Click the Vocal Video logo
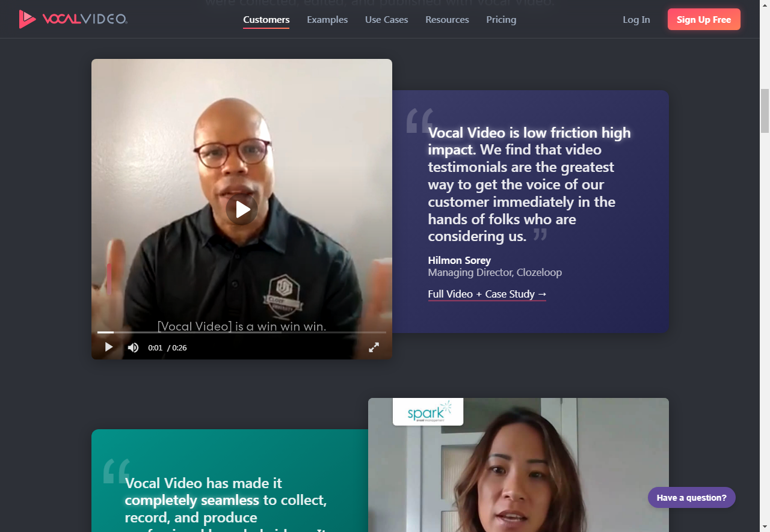 coord(73,19)
